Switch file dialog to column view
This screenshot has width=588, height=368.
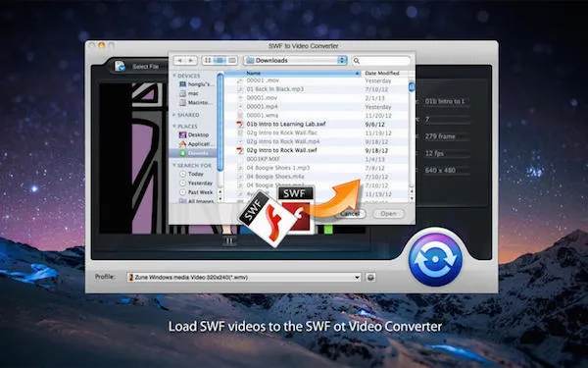point(232,60)
